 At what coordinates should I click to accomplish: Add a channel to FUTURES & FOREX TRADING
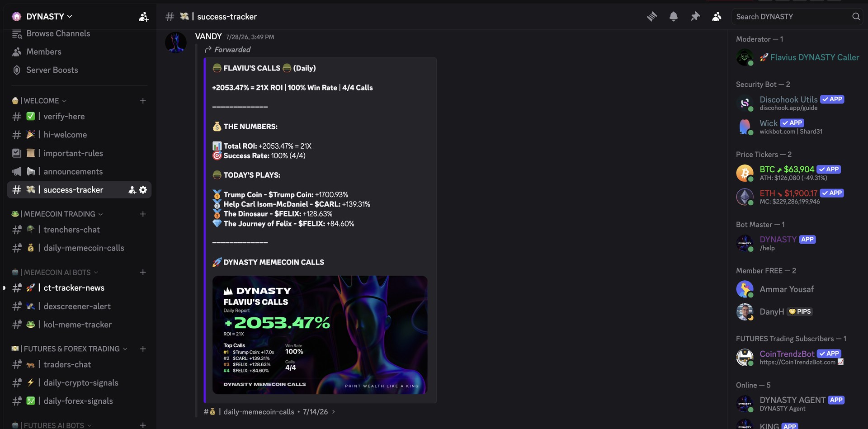pos(143,349)
